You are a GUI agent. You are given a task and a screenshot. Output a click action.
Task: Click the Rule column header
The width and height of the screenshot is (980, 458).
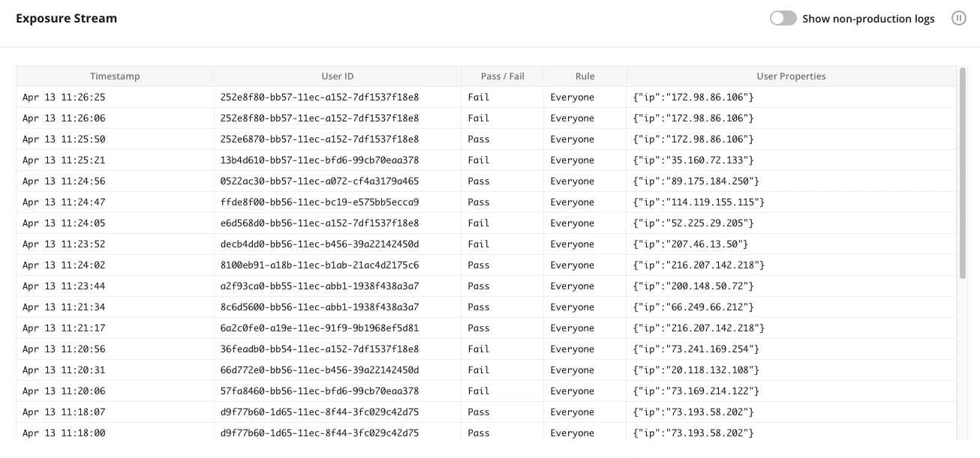pos(585,76)
